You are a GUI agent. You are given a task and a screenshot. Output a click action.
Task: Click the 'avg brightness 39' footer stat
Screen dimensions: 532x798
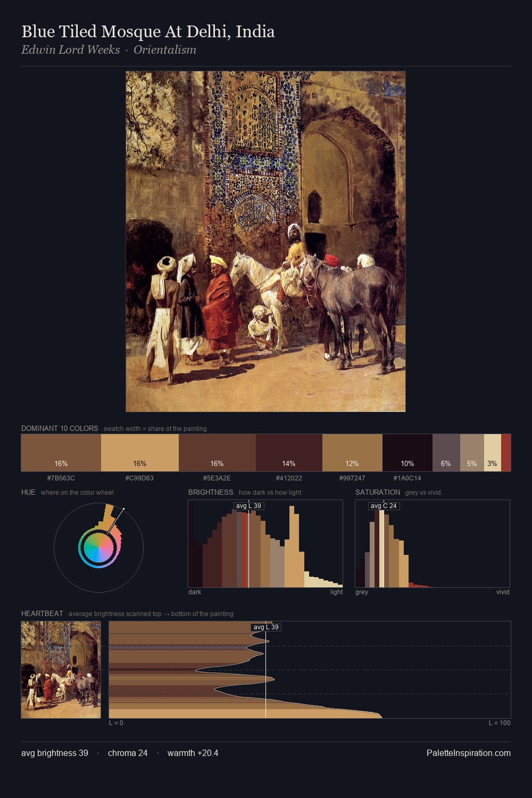point(55,753)
